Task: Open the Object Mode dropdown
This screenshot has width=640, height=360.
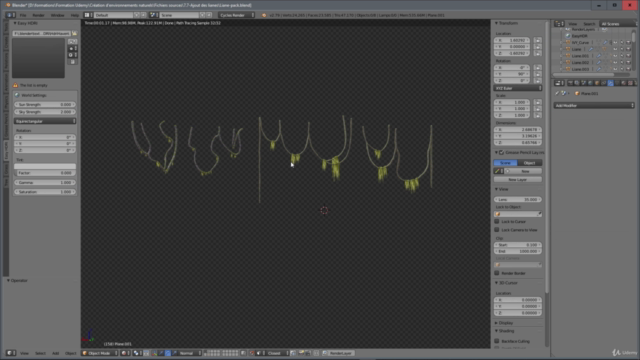Action: click(100, 353)
